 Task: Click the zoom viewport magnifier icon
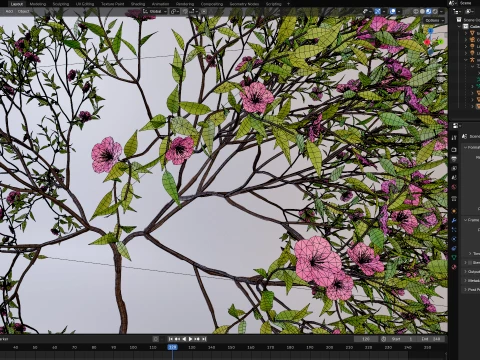click(x=441, y=60)
